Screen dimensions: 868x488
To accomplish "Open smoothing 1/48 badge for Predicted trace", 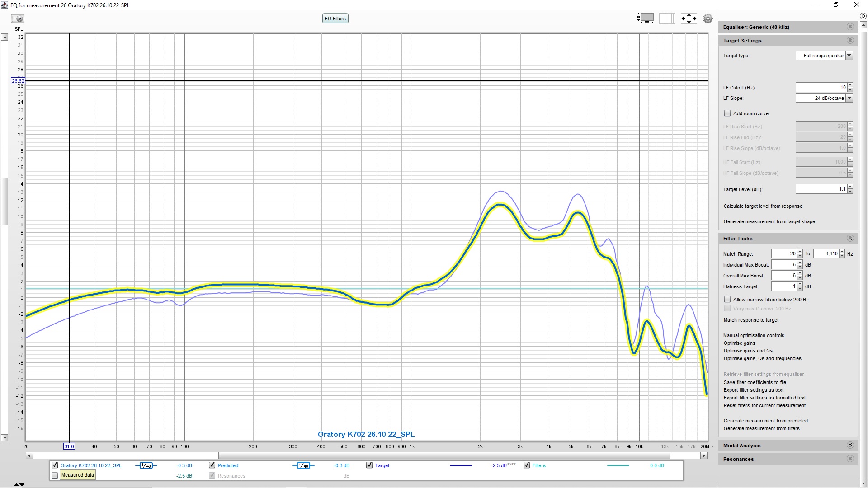I will 303,465.
